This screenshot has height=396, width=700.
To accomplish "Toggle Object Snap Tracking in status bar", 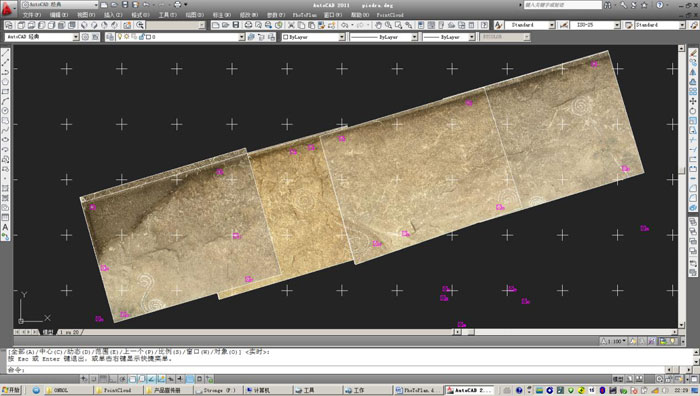I will pyautogui.click(x=151, y=379).
